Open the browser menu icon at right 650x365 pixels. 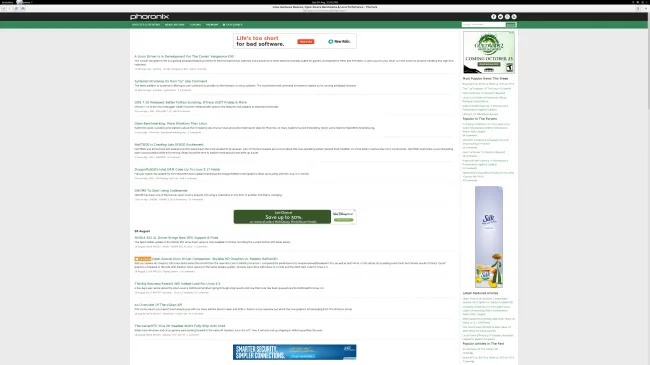coord(638,8)
